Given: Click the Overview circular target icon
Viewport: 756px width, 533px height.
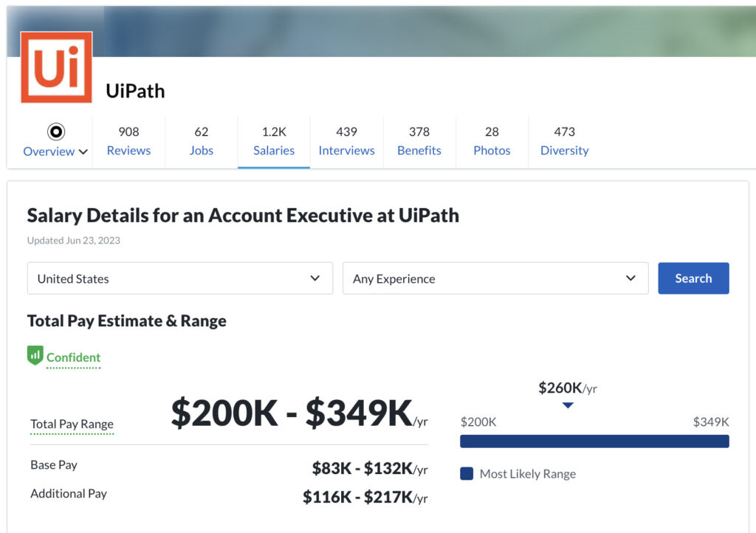Looking at the screenshot, I should pyautogui.click(x=56, y=131).
